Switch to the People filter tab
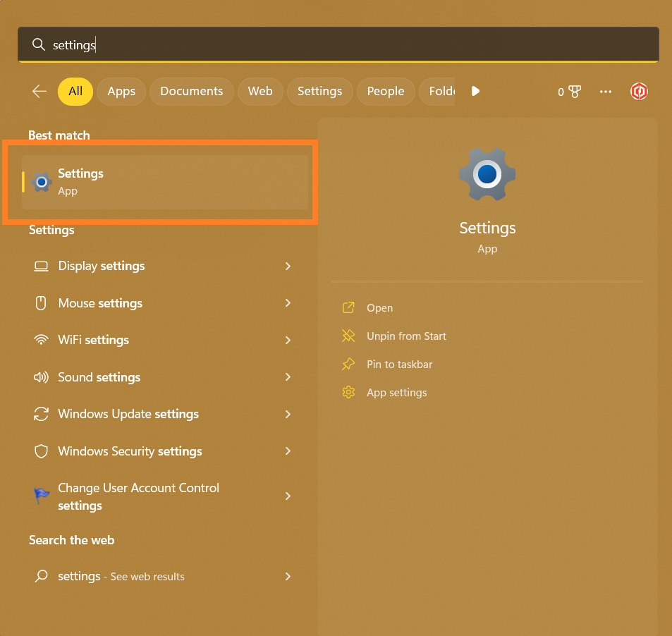Viewport: 672px width, 636px height. click(386, 91)
